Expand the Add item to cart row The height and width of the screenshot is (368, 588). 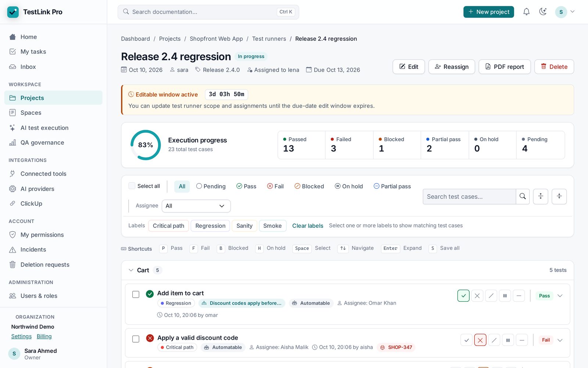coord(560,296)
